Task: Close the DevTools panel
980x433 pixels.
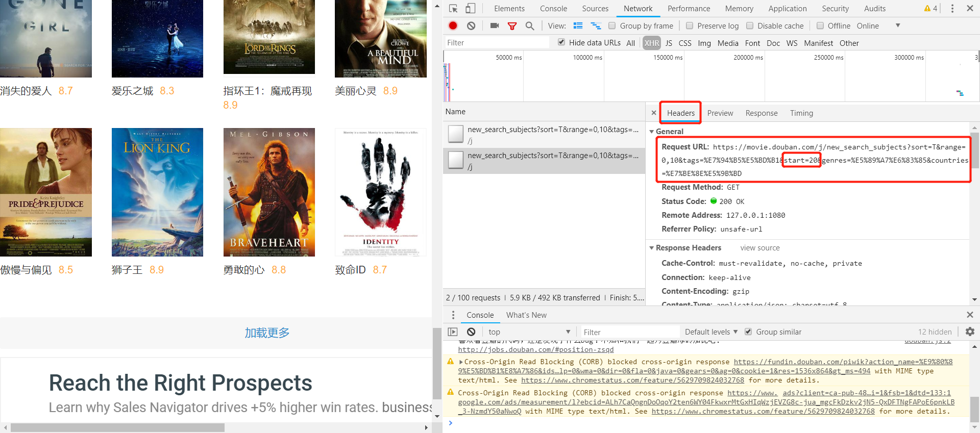Action: coord(970,8)
